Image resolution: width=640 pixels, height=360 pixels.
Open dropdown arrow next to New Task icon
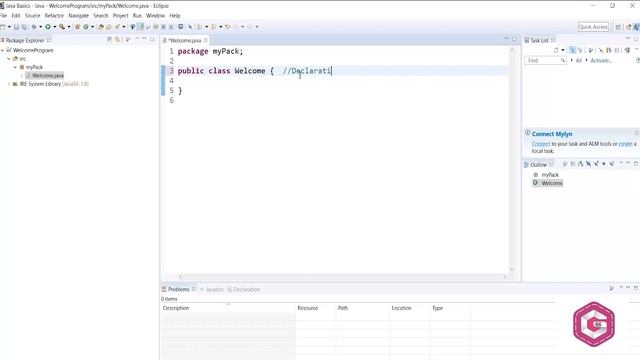click(x=563, y=50)
